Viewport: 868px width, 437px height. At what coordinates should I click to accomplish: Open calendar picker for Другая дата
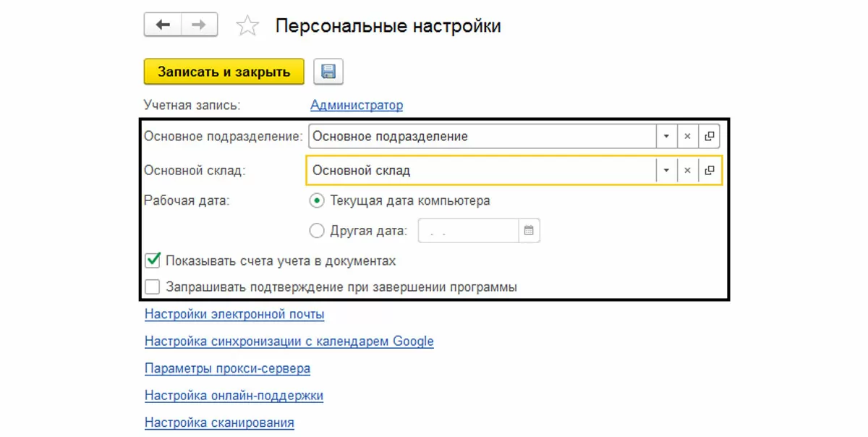[x=529, y=231]
